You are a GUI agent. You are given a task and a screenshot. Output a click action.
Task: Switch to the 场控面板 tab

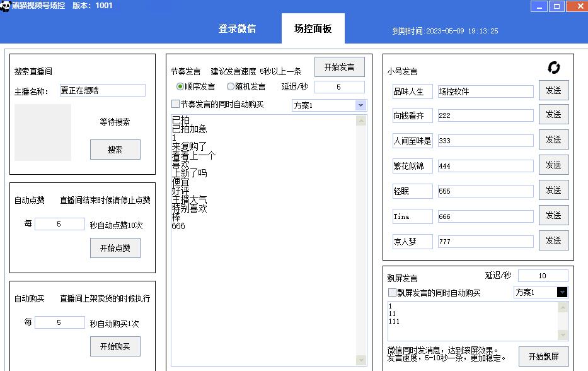click(313, 28)
